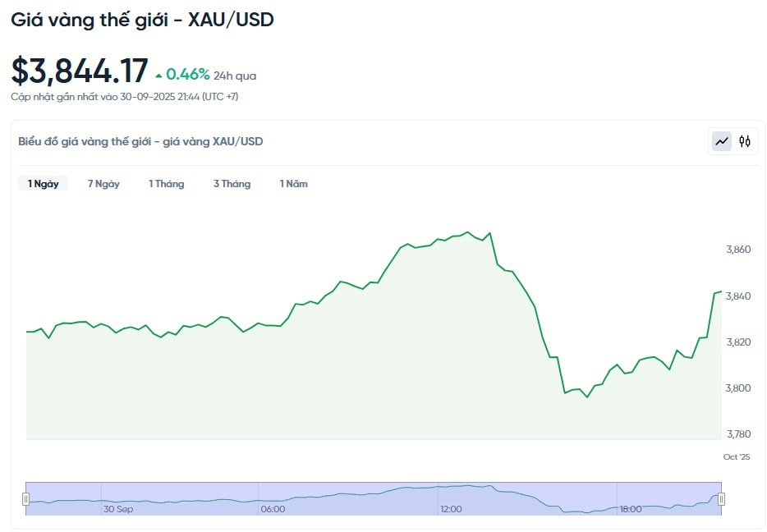Click the $3,844.17 price value
The height and width of the screenshot is (532, 767).
pyautogui.click(x=80, y=71)
